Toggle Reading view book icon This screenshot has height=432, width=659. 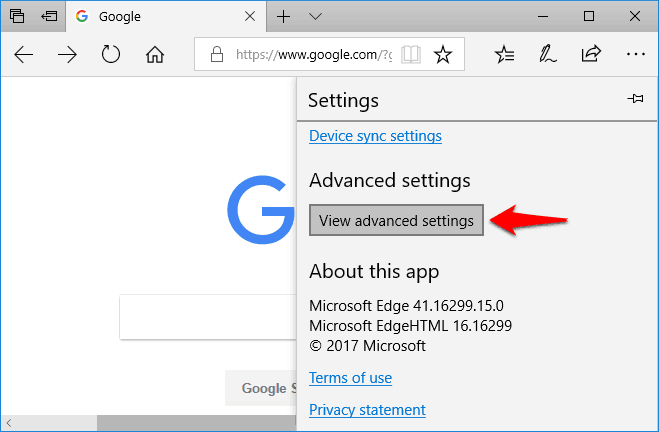(411, 55)
